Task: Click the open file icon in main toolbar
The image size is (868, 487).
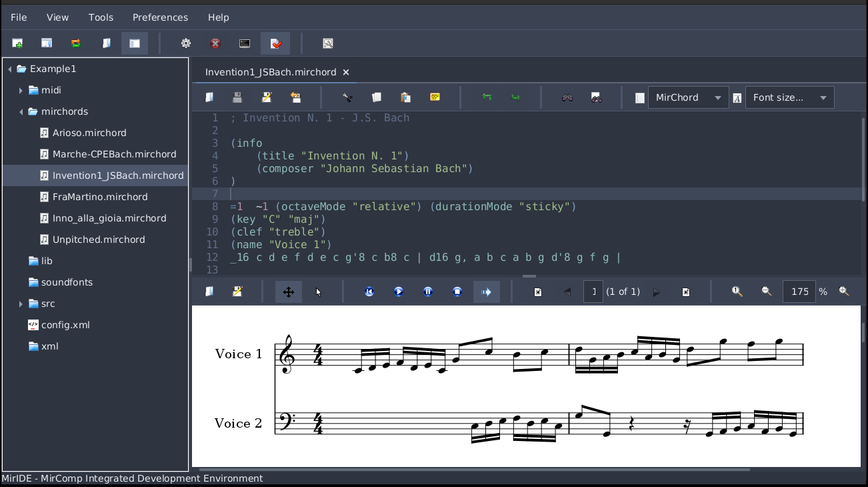Action: point(105,43)
